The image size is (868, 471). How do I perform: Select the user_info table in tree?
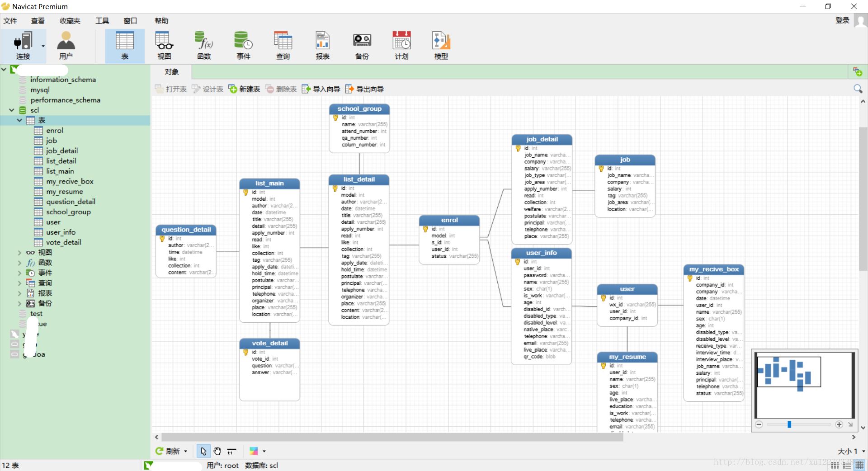click(x=61, y=232)
